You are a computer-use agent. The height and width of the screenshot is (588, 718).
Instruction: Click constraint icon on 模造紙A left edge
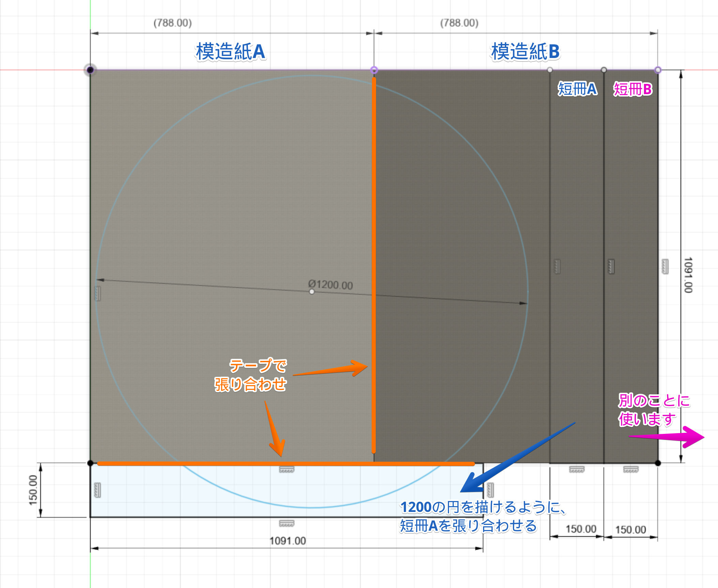pos(98,293)
